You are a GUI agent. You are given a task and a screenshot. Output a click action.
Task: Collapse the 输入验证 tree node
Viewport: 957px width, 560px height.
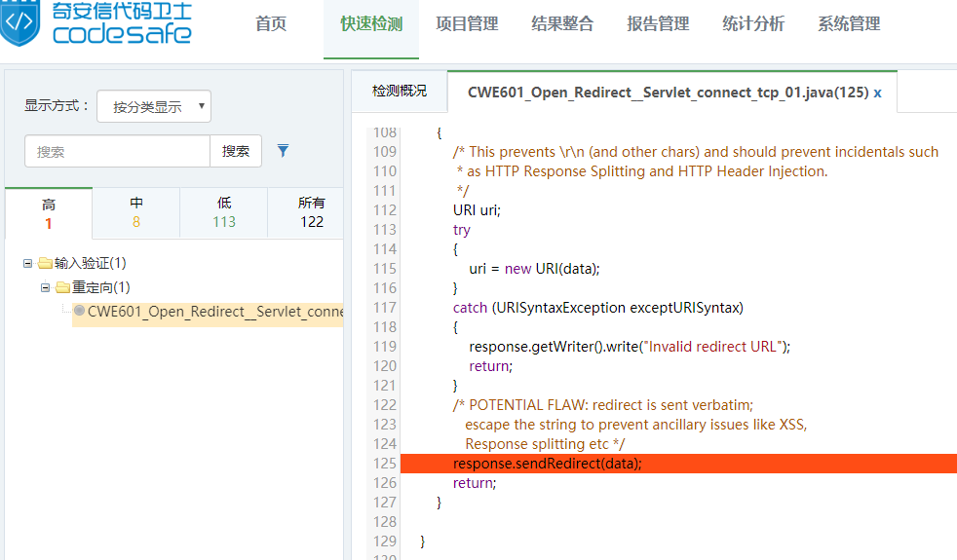click(28, 263)
